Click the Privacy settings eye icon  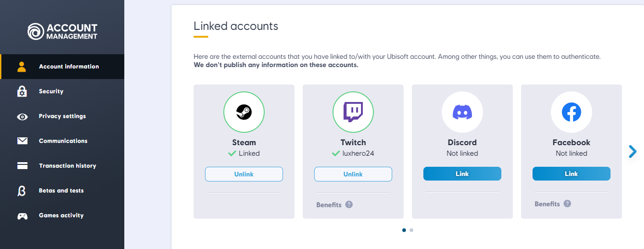(x=22, y=117)
